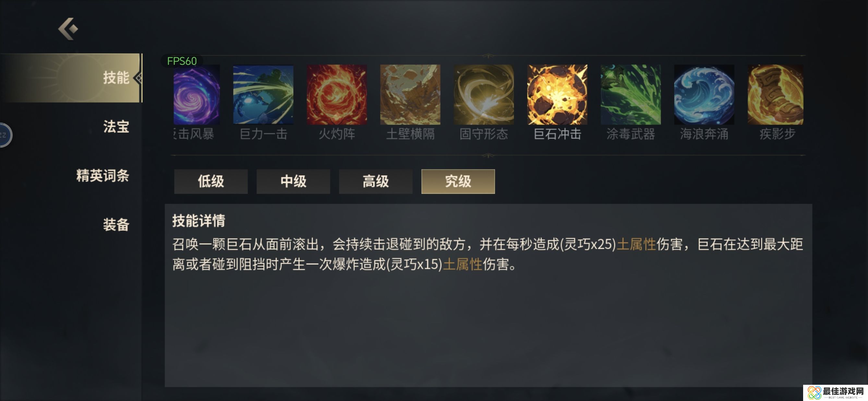Select the 究级 skill level button

tap(458, 181)
